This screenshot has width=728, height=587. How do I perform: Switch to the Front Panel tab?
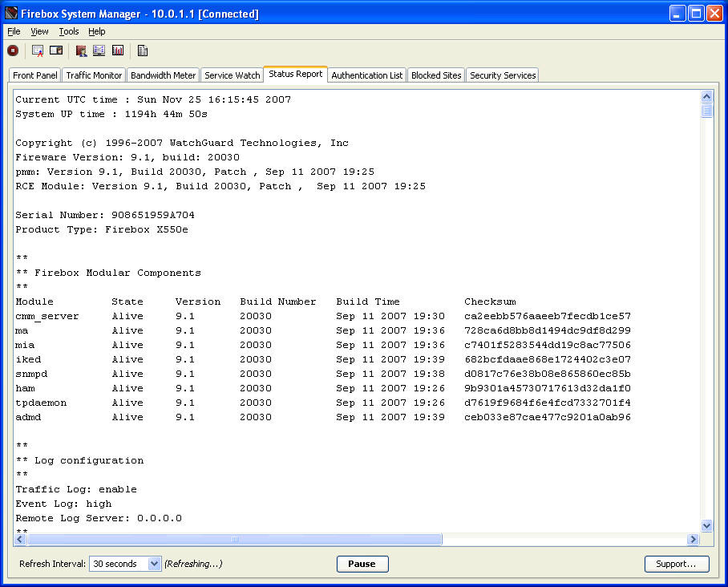tap(35, 75)
